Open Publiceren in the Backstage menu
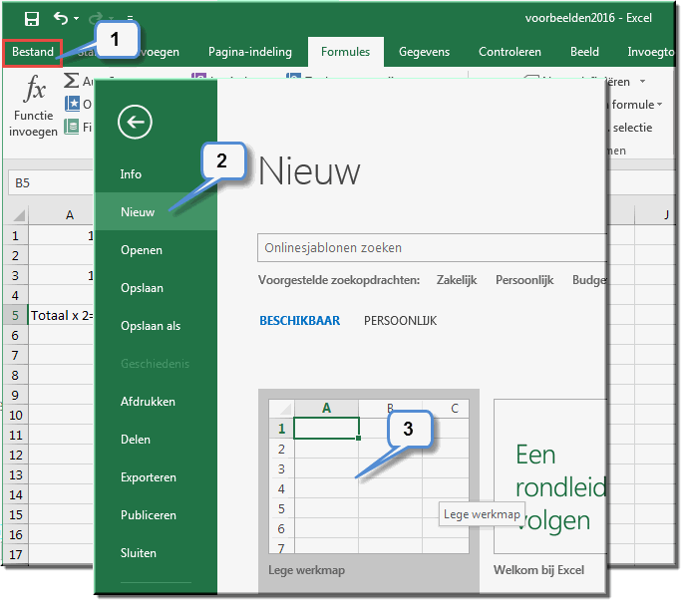This screenshot has height=616, width=684. (x=156, y=515)
